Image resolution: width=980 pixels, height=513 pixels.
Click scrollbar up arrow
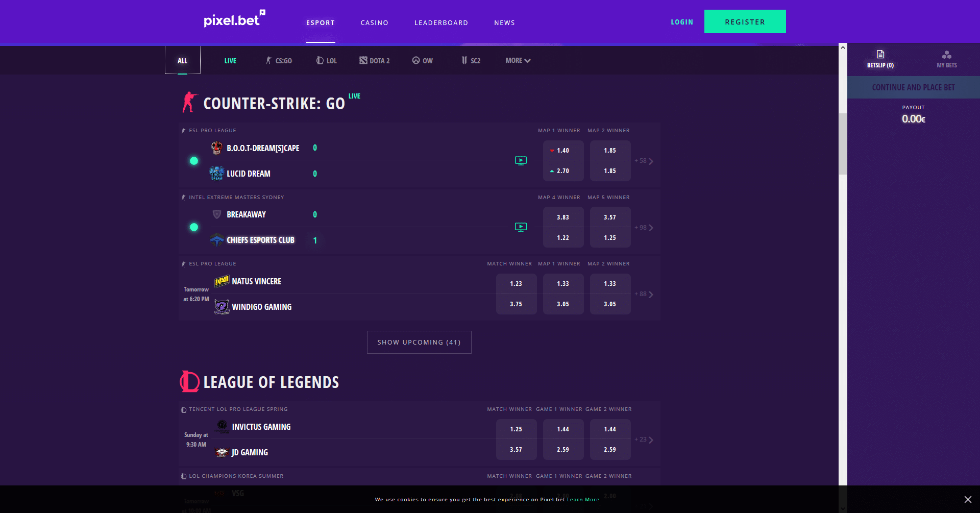pos(843,47)
